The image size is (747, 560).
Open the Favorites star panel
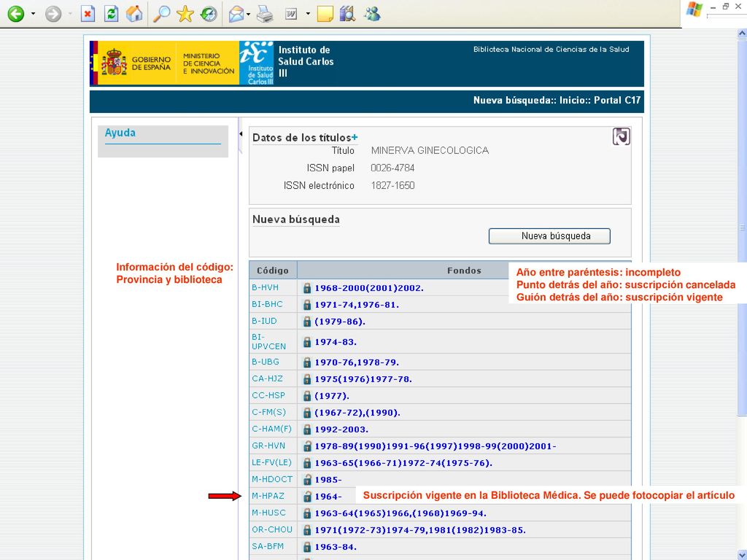pos(185,14)
